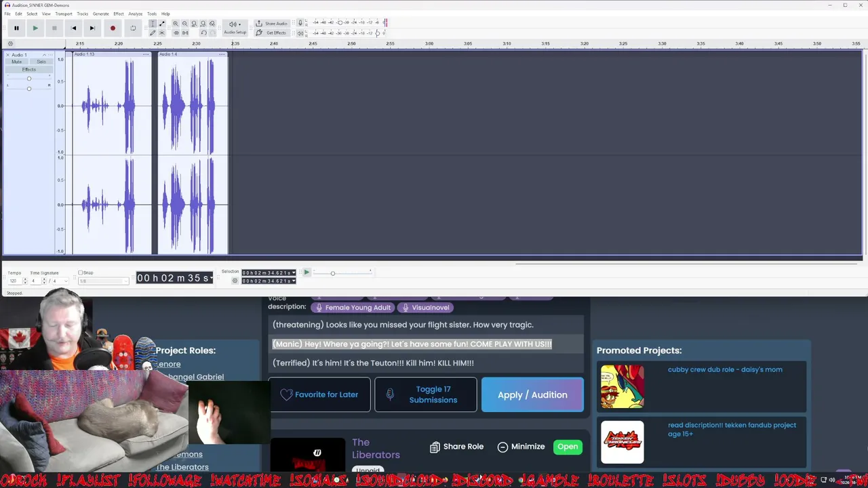Open the Audio 1.4 clip options menu
Viewport: 868px width, 488px height.
click(x=222, y=54)
